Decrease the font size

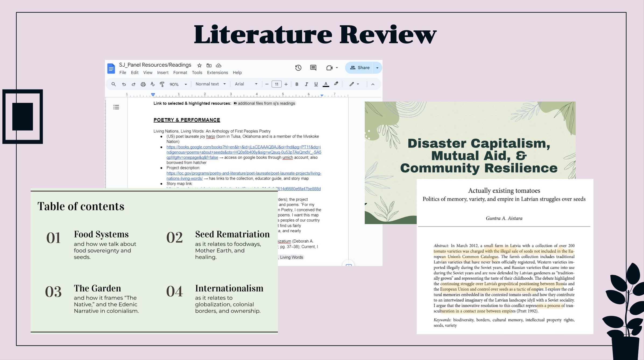267,84
